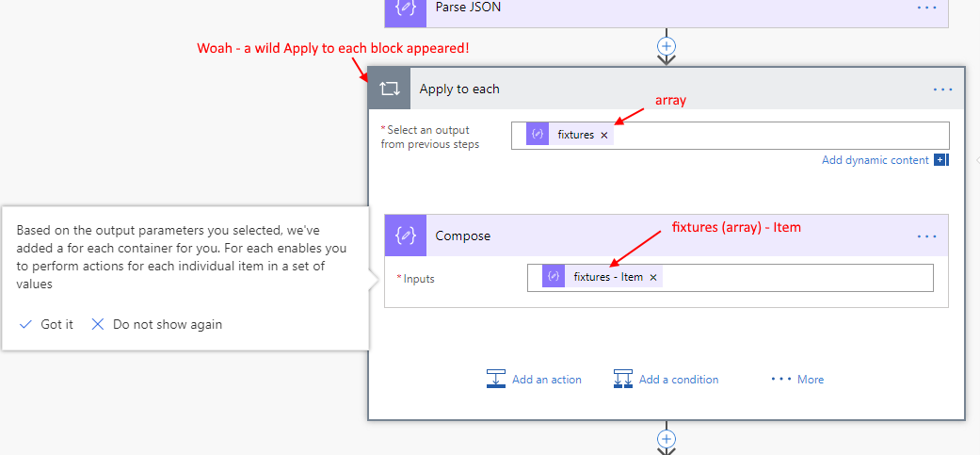Click the Parse JSON action icon

tap(407, 8)
